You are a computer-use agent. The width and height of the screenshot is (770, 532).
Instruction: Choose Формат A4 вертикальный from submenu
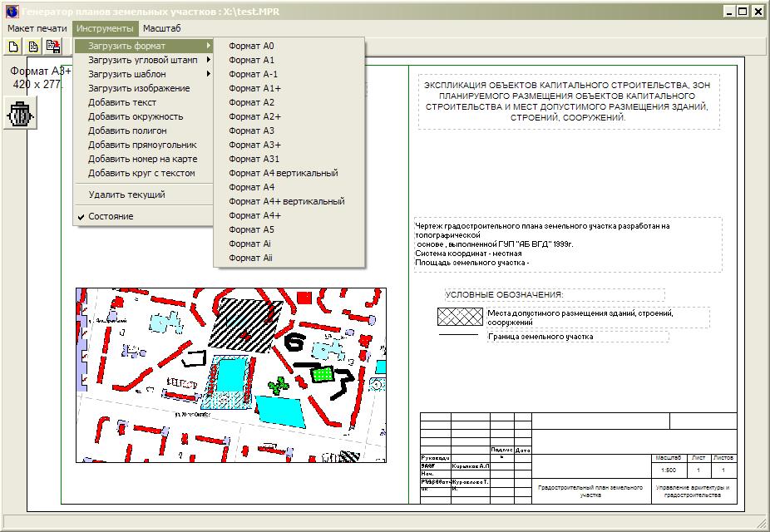(283, 173)
